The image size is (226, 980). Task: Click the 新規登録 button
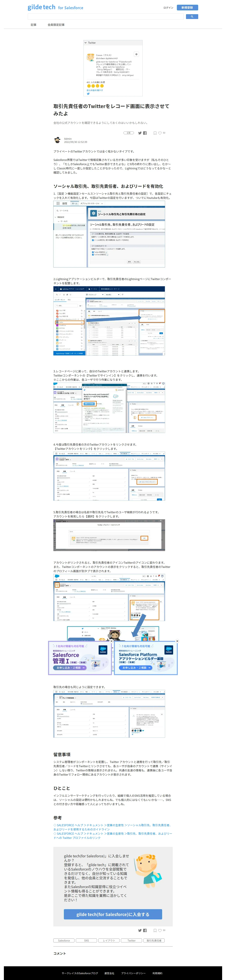[187, 8]
